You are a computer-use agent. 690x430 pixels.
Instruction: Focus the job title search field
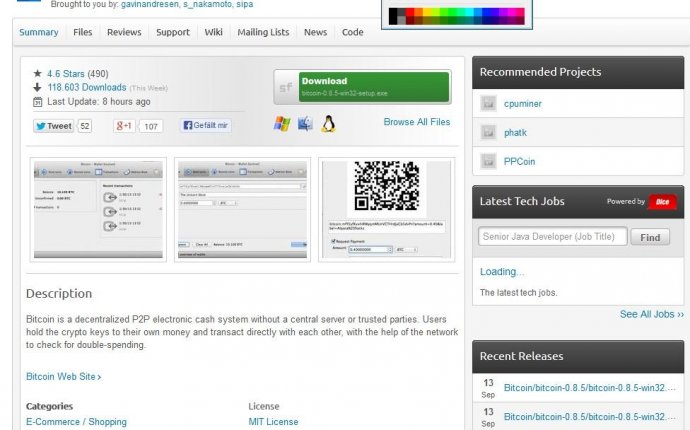553,237
